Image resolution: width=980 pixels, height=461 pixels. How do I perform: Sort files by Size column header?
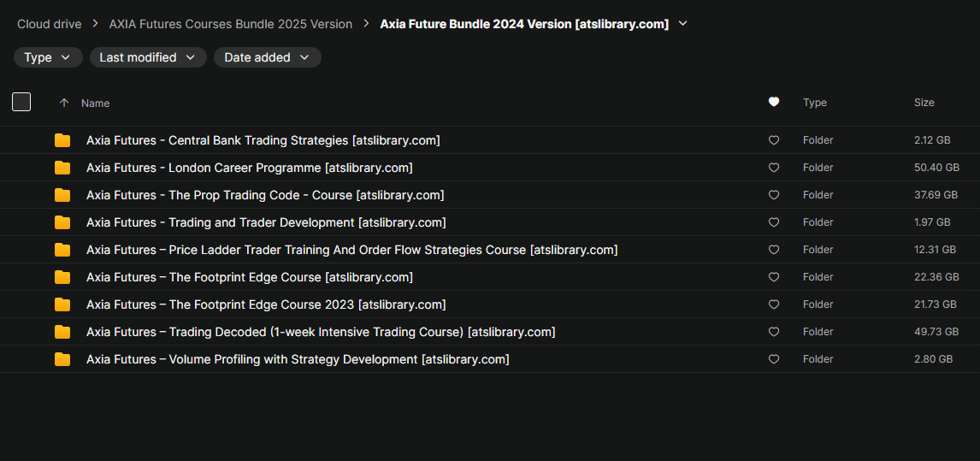[x=924, y=103]
